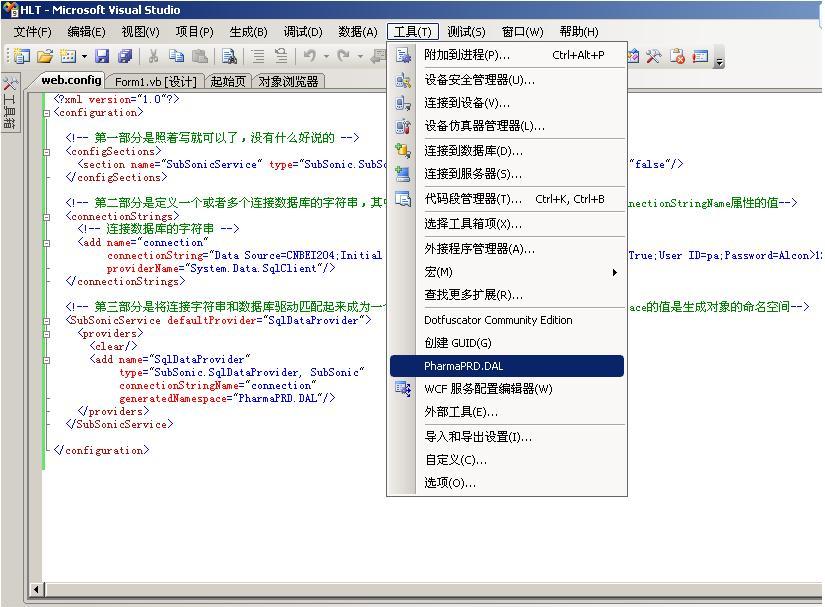Select PharmaPRD.DAL from the Tools menu
This screenshot has height=607, width=825.
[507, 366]
